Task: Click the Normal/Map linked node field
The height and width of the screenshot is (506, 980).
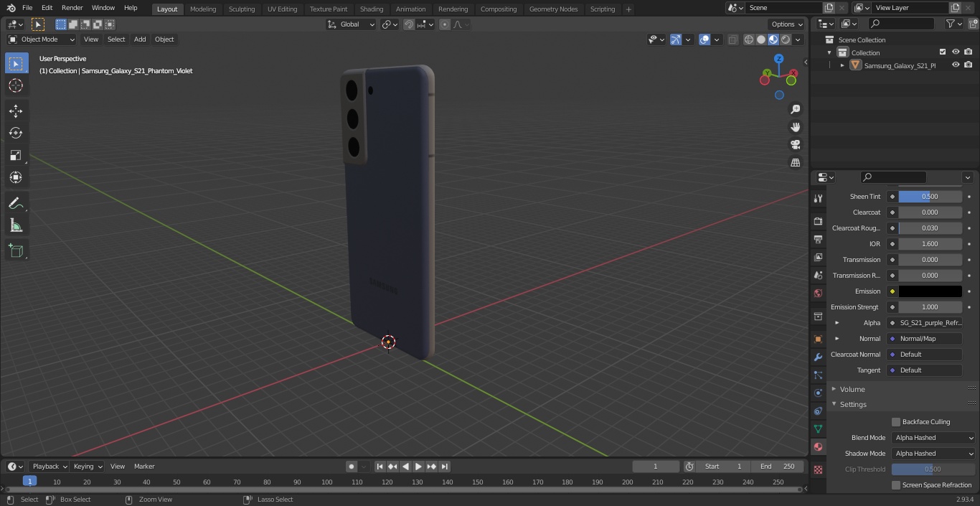Action: [924, 339]
